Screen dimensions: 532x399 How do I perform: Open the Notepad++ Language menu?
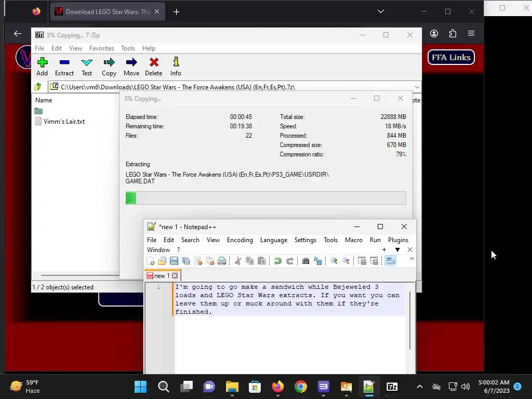pyautogui.click(x=274, y=240)
